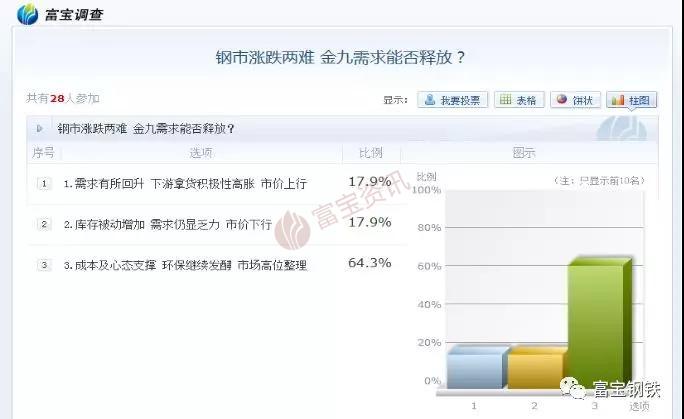The image size is (684, 419).
Task: Click the number 2 option badge
Action: [44, 224]
